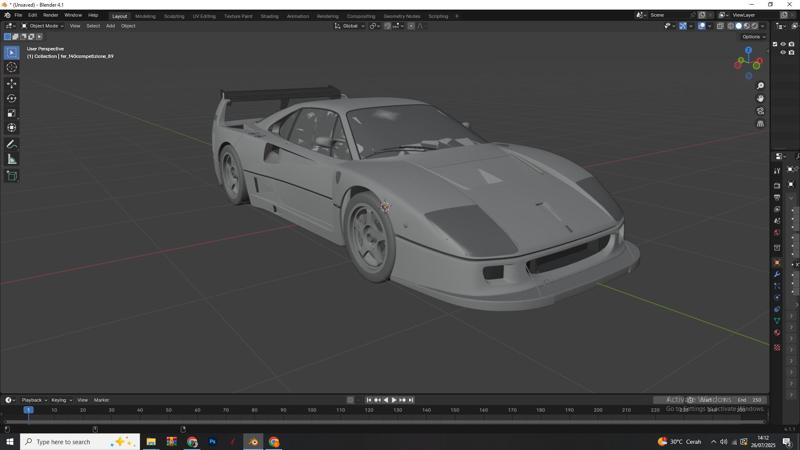Viewport: 800px width, 450px height.
Task: Select the Select Box tool
Action: tap(12, 53)
